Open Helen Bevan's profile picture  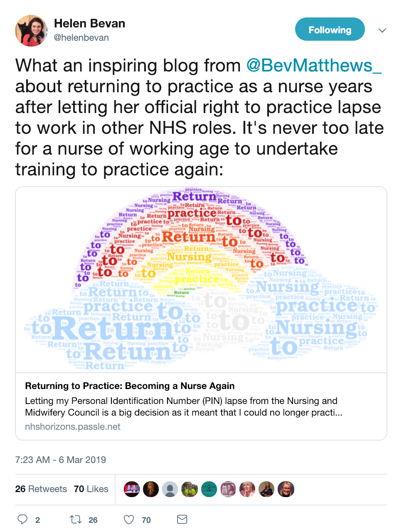click(x=31, y=31)
